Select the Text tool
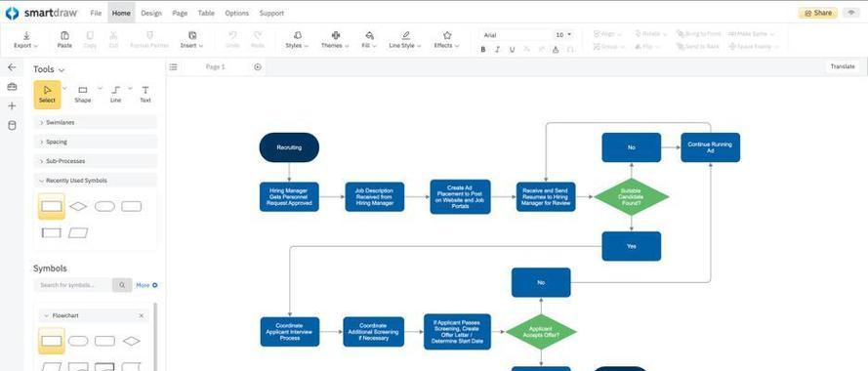Viewport: 868px width, 371px height. pos(145,94)
